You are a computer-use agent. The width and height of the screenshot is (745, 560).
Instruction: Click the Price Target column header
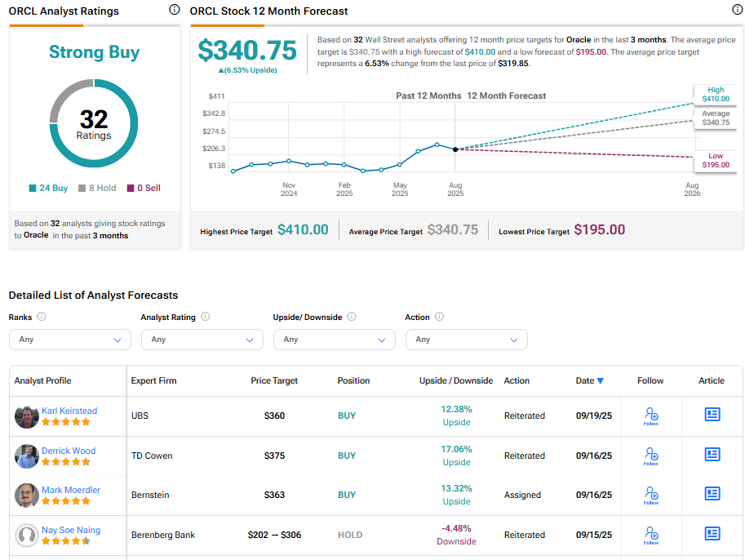click(274, 380)
